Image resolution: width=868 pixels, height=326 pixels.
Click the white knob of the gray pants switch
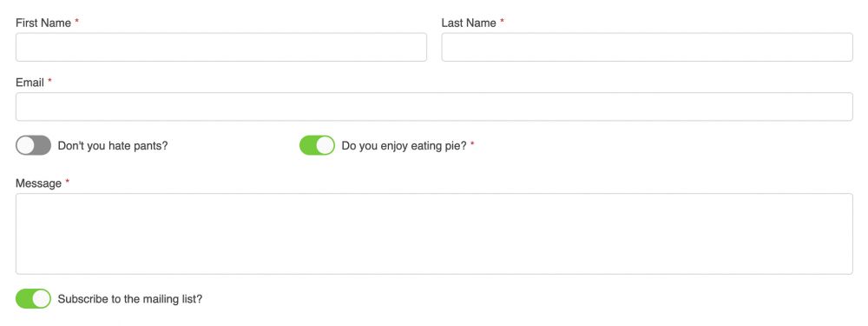coord(25,146)
